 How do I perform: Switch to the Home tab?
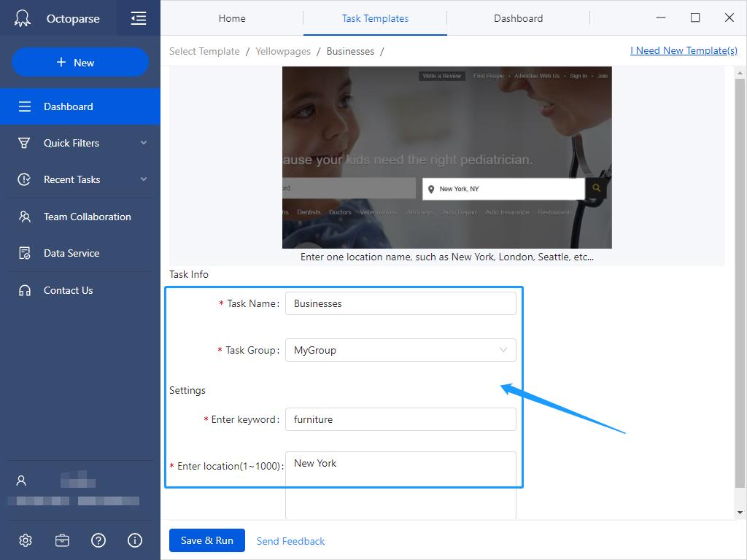[x=232, y=18]
